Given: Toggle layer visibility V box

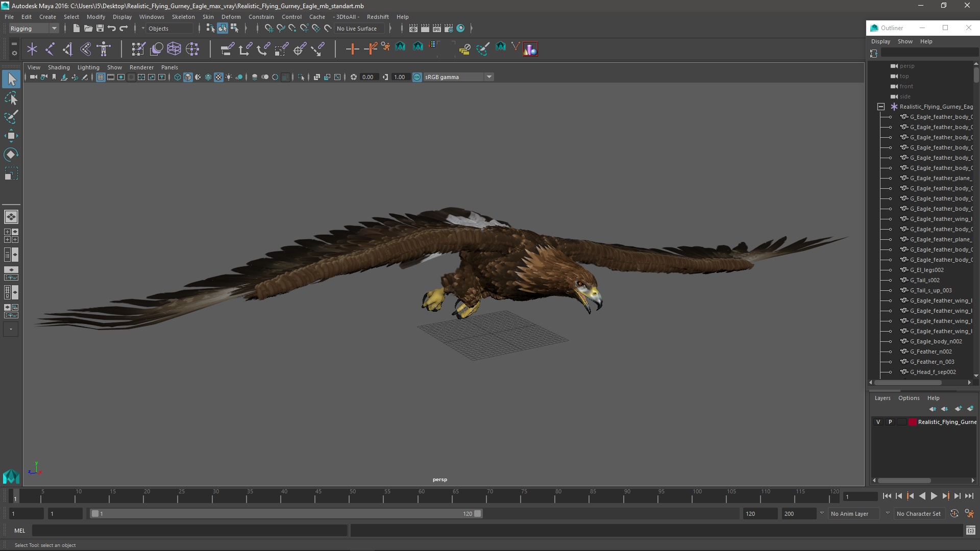Looking at the screenshot, I should (878, 422).
